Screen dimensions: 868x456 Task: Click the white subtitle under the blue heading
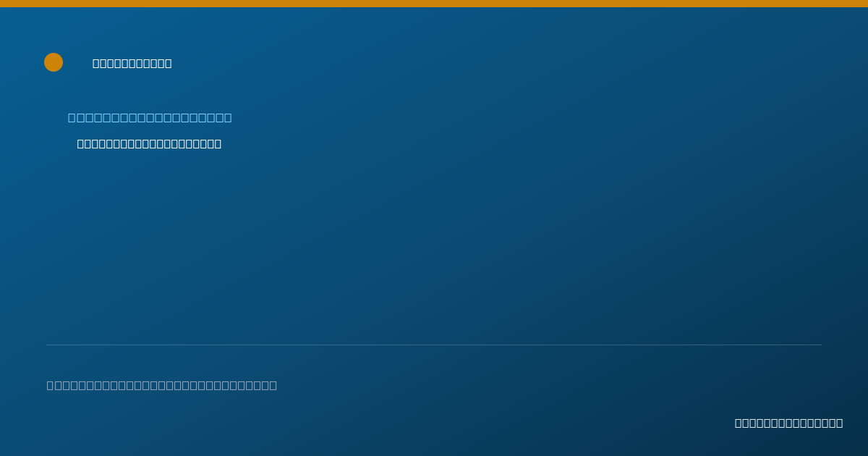click(149, 144)
